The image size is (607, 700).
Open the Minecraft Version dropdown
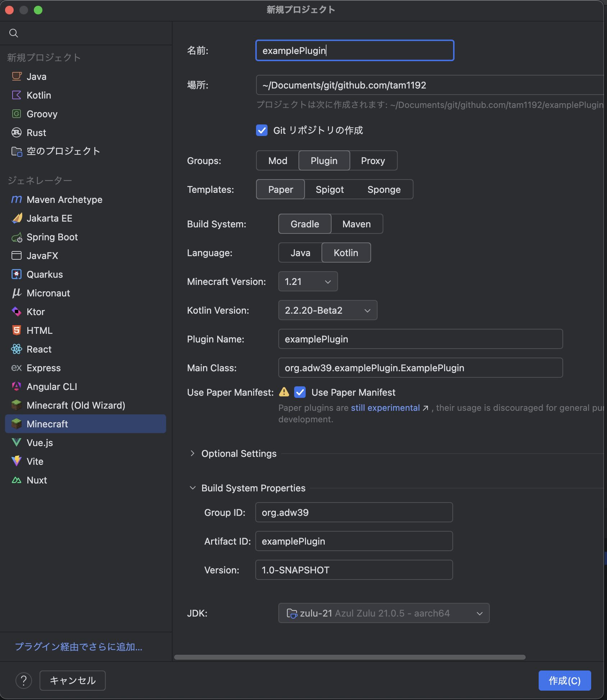pyautogui.click(x=308, y=281)
